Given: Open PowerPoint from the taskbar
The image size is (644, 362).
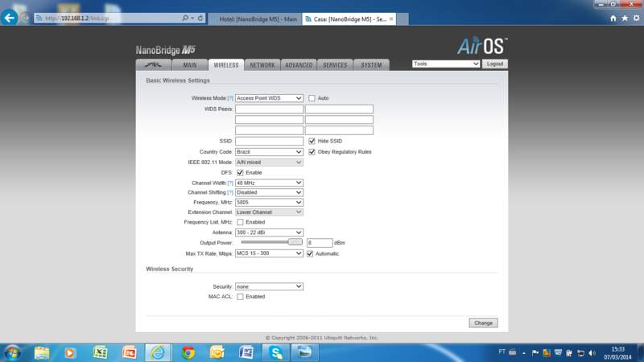Looking at the screenshot, I should (129, 352).
